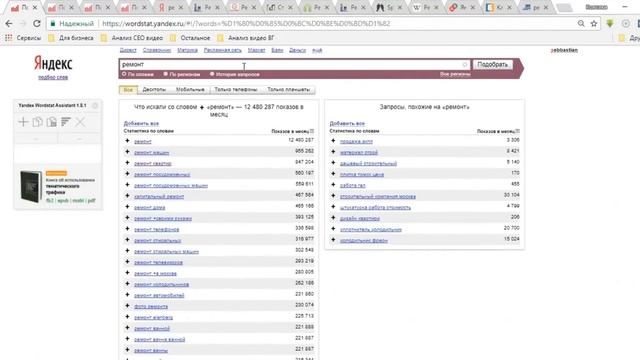Click the book cover thumbnail in sidebar
The image size is (640, 360).
pos(31,187)
